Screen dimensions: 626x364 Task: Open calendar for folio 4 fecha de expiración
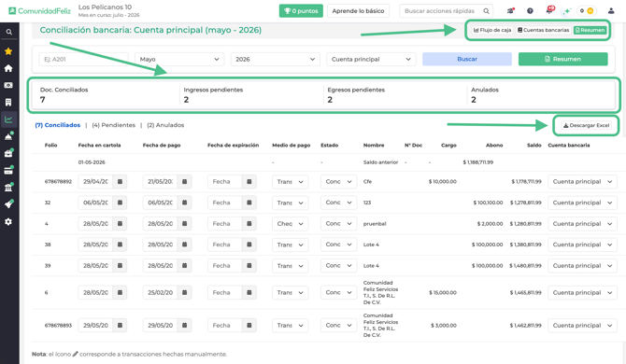coord(249,224)
